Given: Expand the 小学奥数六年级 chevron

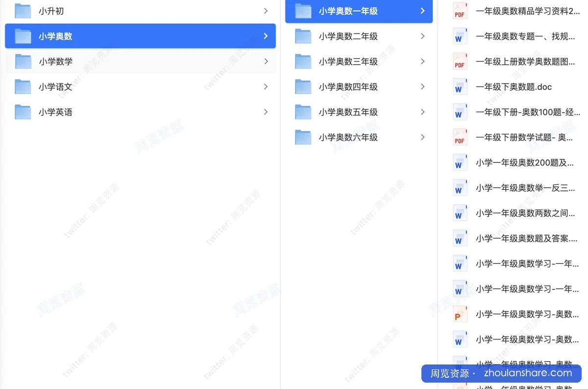Looking at the screenshot, I should [x=422, y=137].
